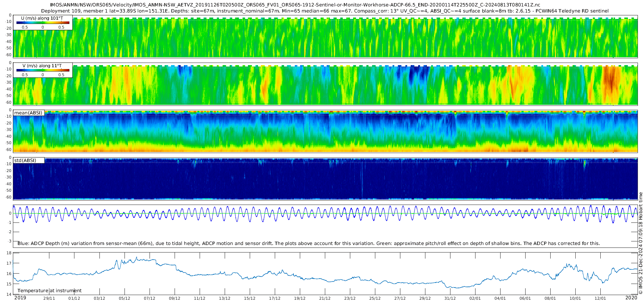Screen dimensions: 644x304
Task: Click the 01/12 date tick
Action: click(74, 298)
